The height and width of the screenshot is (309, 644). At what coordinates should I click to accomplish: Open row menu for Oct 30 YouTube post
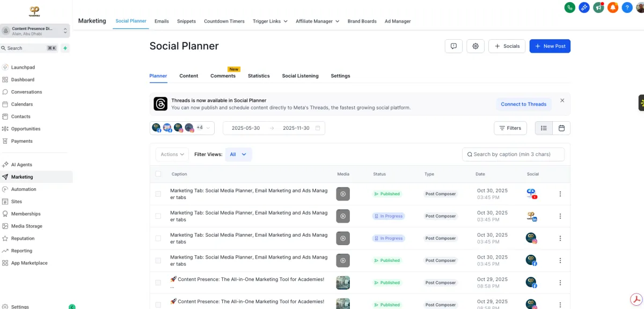pos(560,194)
